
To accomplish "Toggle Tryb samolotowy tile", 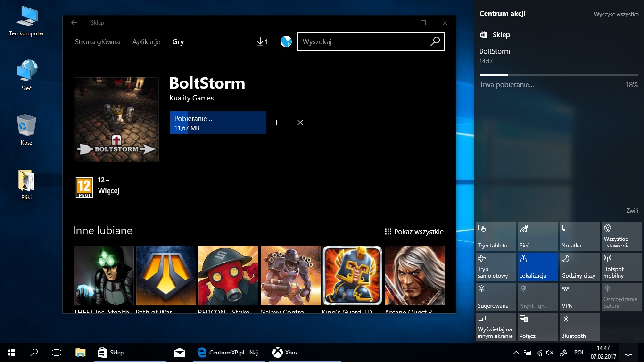I will [x=496, y=267].
